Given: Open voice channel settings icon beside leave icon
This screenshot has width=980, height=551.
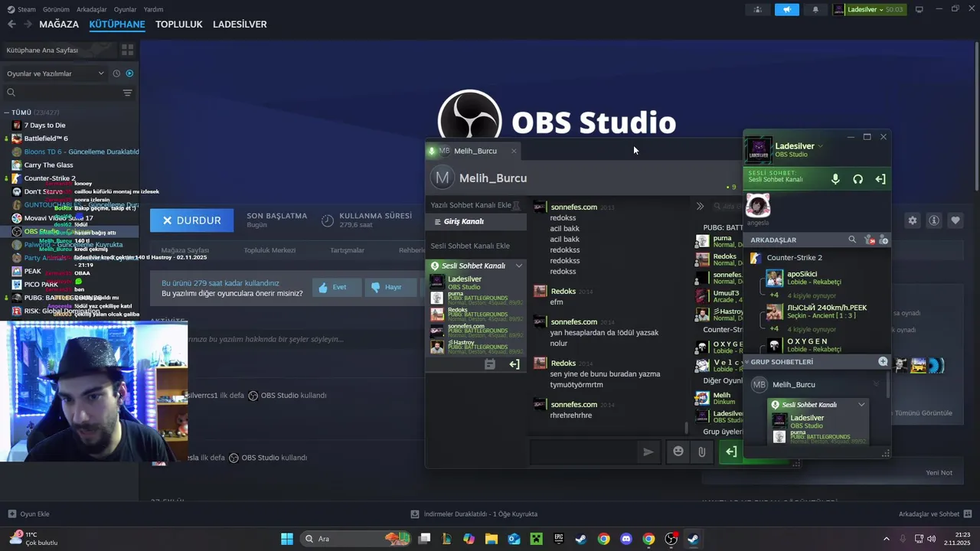Looking at the screenshot, I should coord(490,364).
